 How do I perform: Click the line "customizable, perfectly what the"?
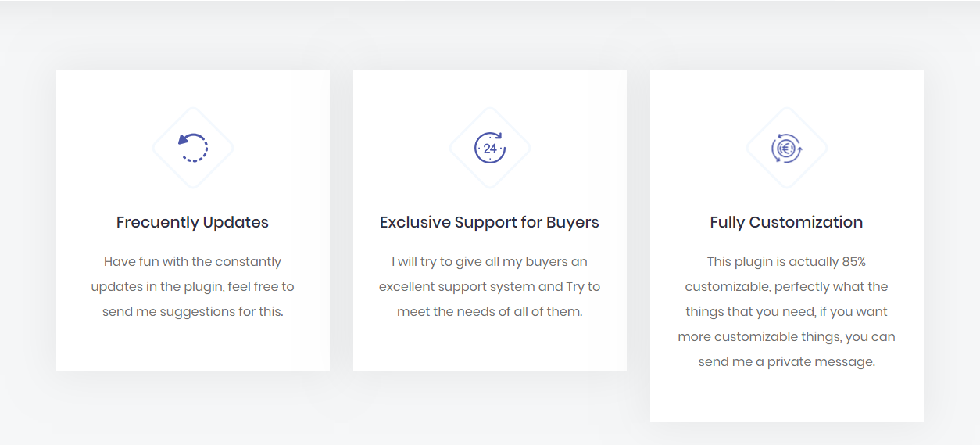point(786,286)
